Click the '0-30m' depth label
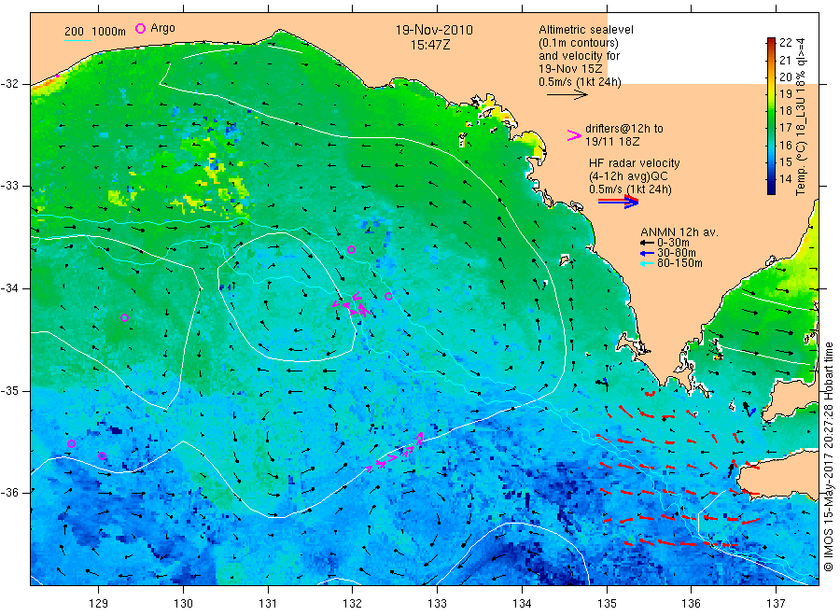Image resolution: width=840 pixels, height=616 pixels. [x=673, y=243]
